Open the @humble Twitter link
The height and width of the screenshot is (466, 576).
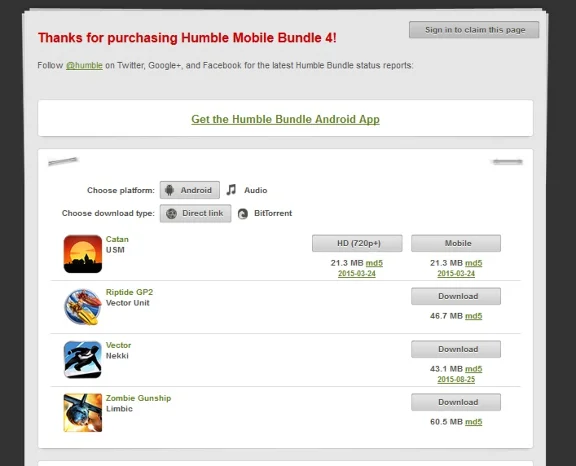click(84, 65)
